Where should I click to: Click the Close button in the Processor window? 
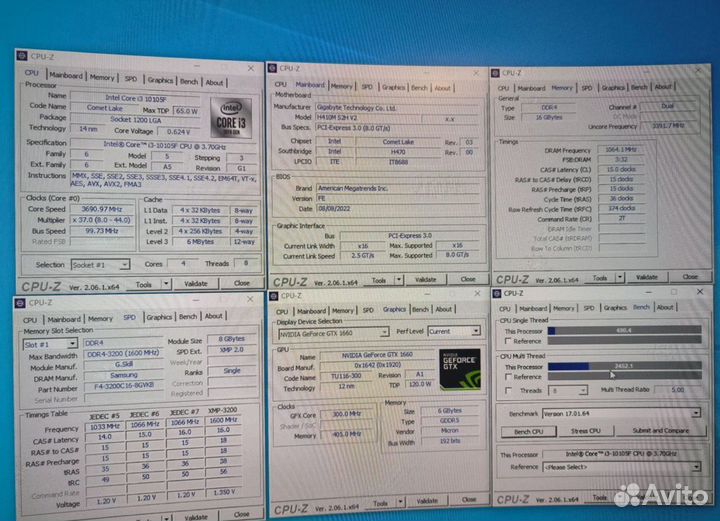242,283
